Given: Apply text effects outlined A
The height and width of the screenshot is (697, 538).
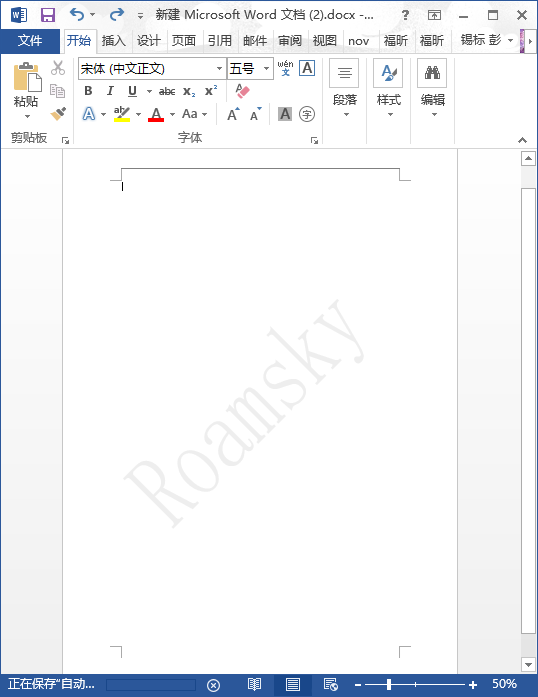Looking at the screenshot, I should click(x=89, y=114).
